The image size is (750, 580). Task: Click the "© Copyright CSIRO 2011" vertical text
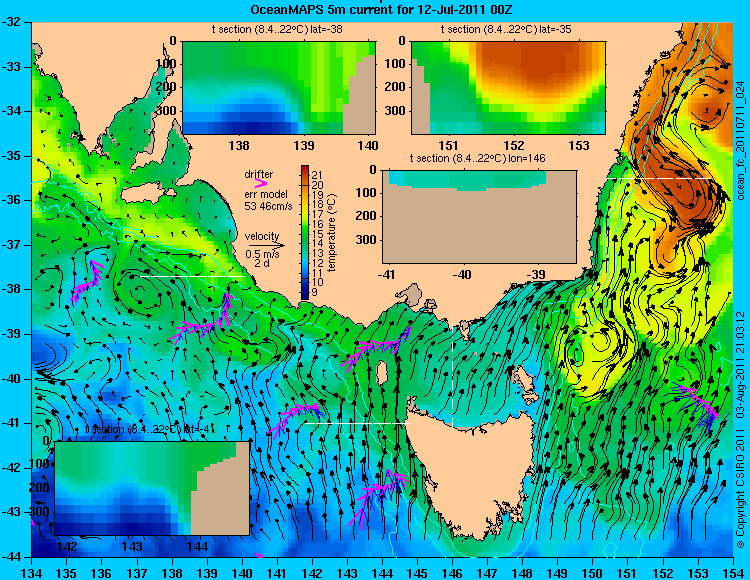tap(740, 488)
